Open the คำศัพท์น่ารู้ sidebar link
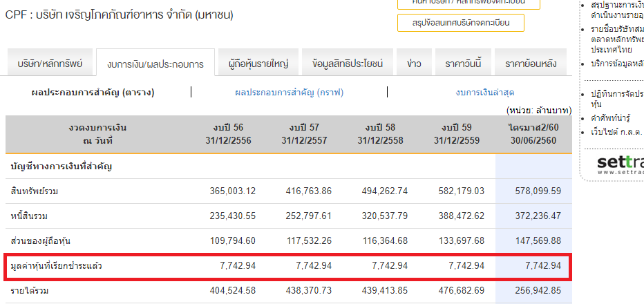This screenshot has width=644, height=304. 616,117
